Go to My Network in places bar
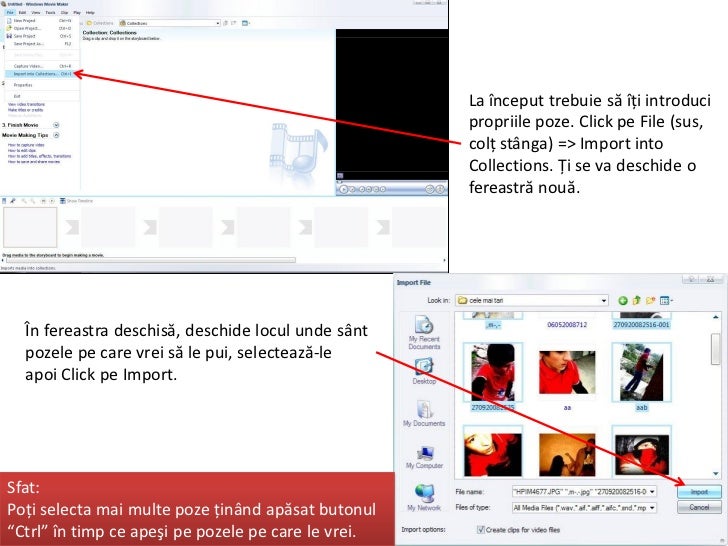The width and height of the screenshot is (728, 546). click(424, 498)
